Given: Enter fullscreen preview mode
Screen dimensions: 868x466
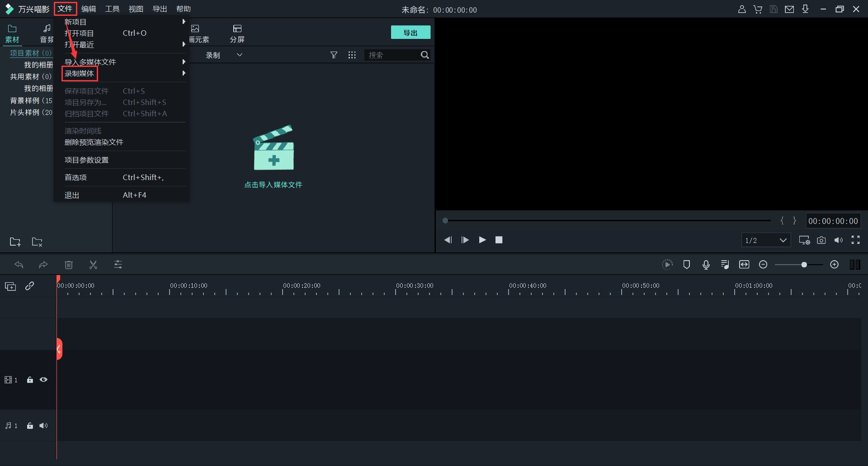Looking at the screenshot, I should click(855, 240).
